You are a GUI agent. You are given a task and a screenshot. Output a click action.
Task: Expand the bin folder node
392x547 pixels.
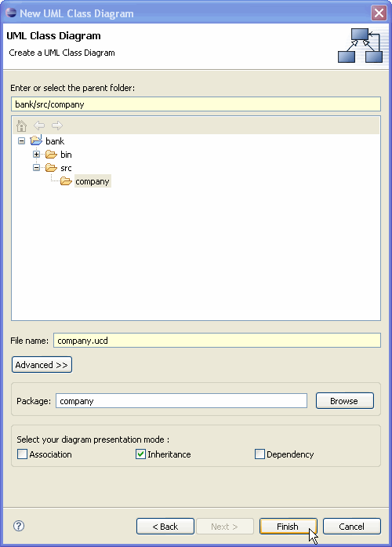(36, 154)
